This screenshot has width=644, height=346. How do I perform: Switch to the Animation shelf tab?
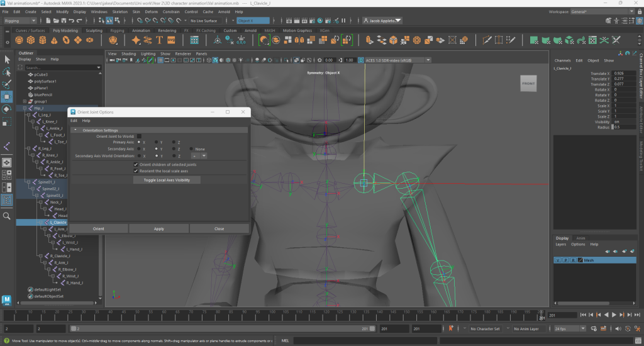(141, 30)
